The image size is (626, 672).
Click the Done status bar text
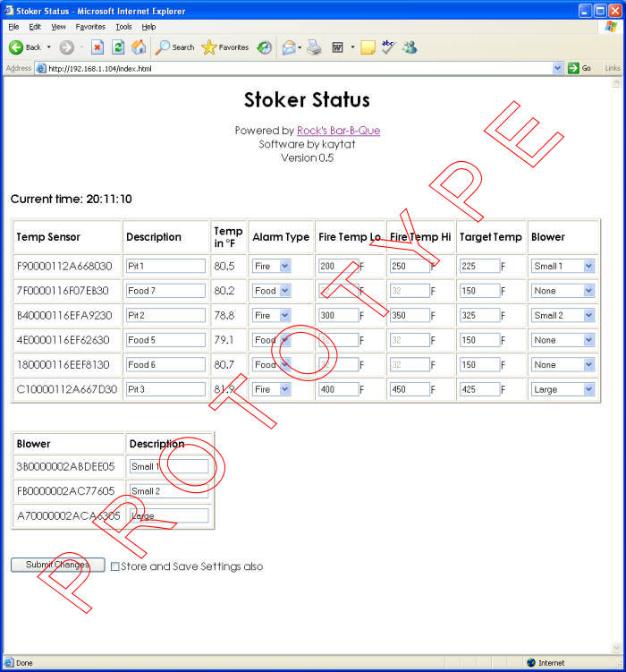24,662
